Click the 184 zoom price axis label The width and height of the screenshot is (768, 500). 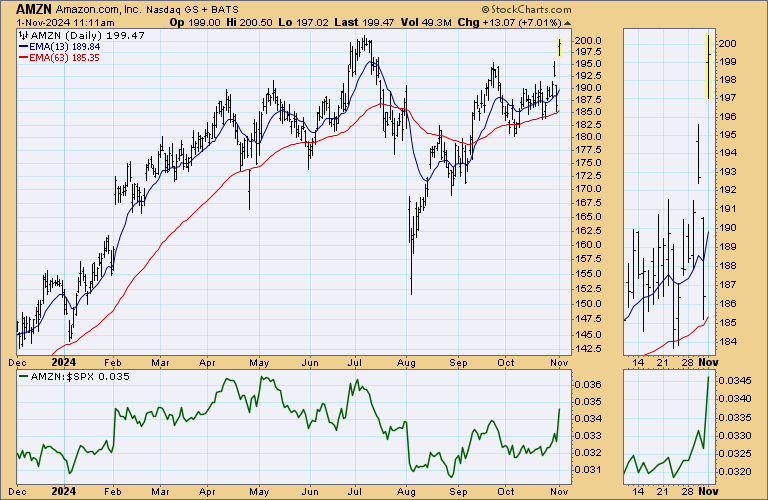728,341
